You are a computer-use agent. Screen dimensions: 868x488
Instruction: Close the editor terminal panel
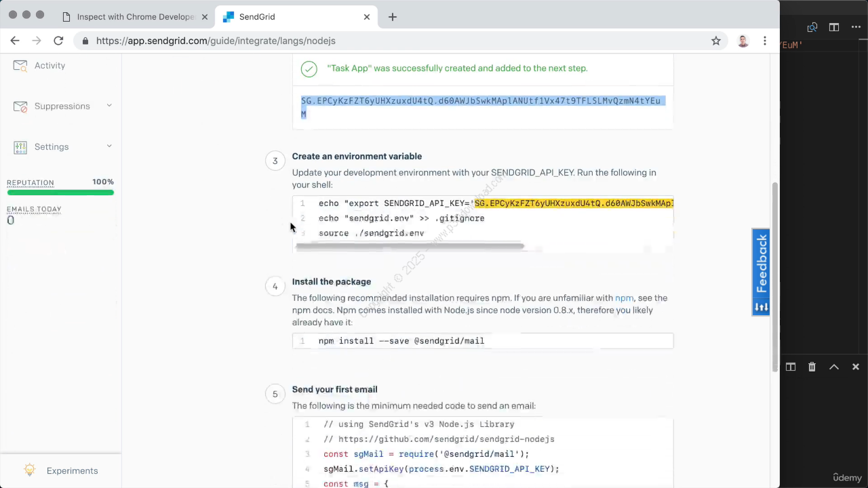[x=856, y=367]
